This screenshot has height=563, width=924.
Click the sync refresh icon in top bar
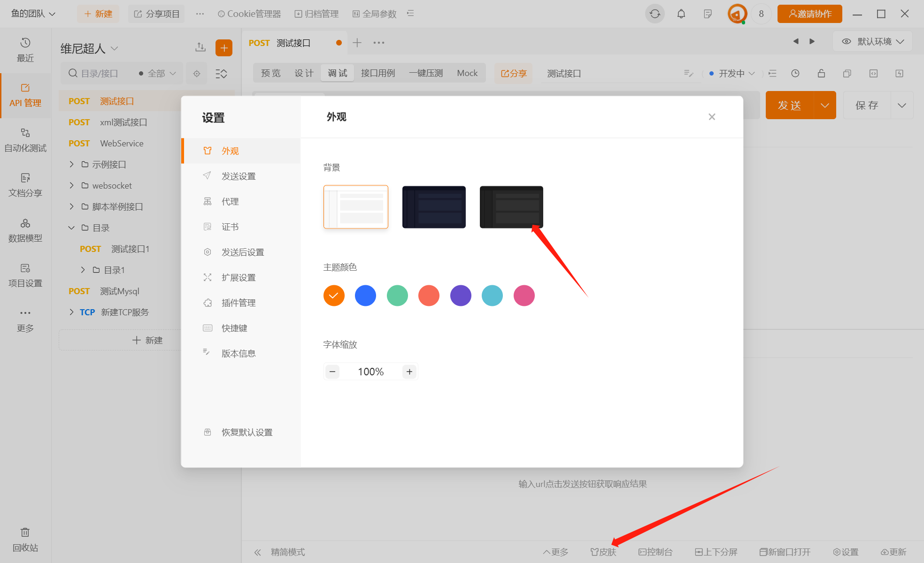[x=655, y=14]
